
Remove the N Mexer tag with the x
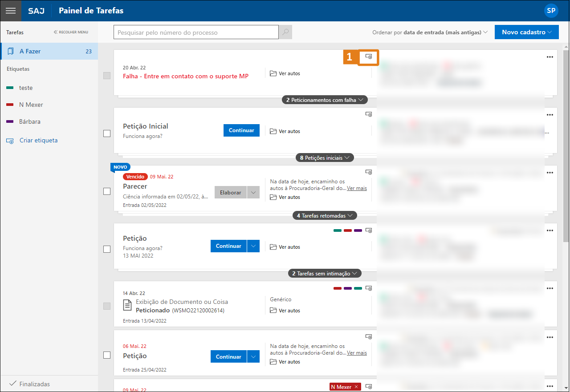pyautogui.click(x=356, y=387)
